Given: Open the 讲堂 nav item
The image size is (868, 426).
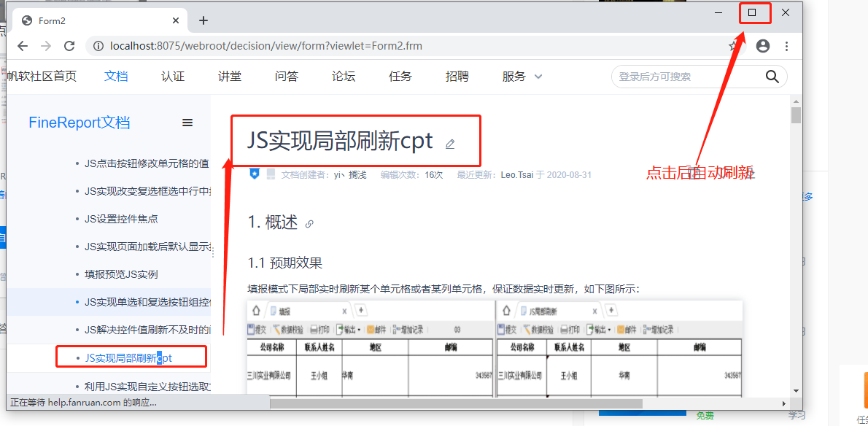Looking at the screenshot, I should (x=230, y=77).
